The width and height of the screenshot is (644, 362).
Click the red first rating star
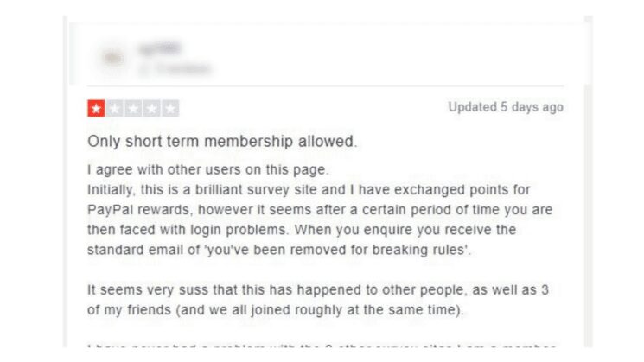(96, 109)
